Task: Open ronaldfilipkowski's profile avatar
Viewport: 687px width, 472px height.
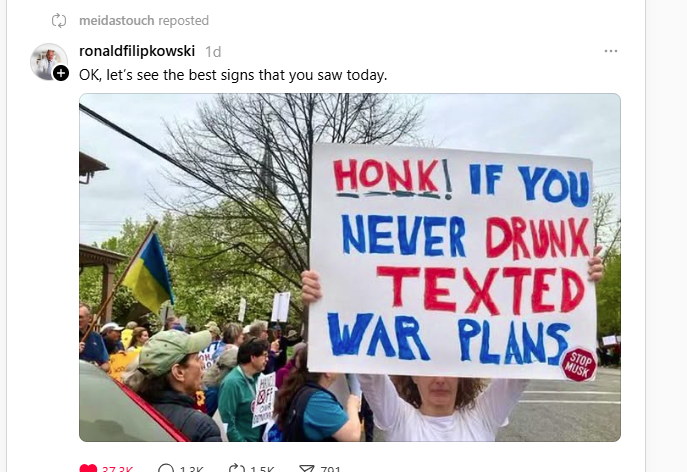Action: [49, 62]
